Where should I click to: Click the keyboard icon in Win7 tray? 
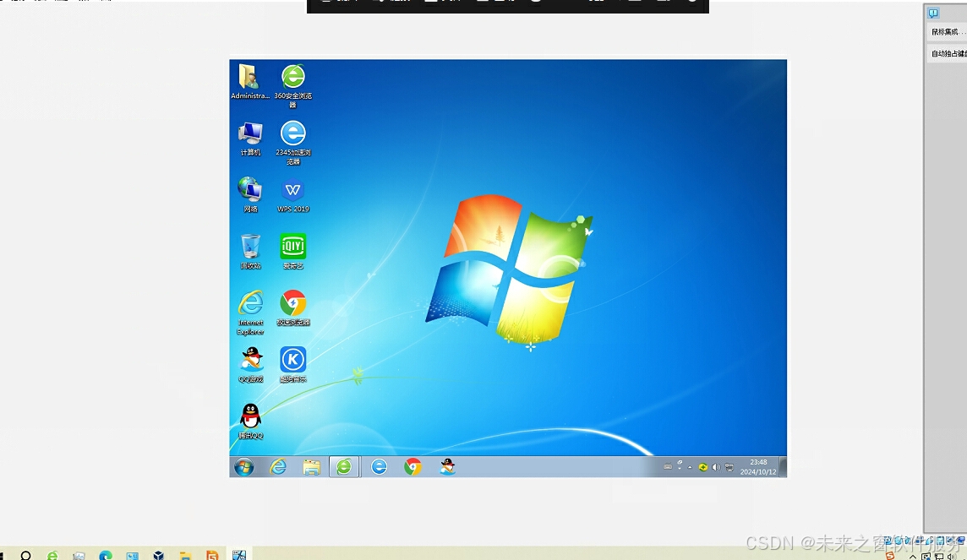[x=667, y=467]
